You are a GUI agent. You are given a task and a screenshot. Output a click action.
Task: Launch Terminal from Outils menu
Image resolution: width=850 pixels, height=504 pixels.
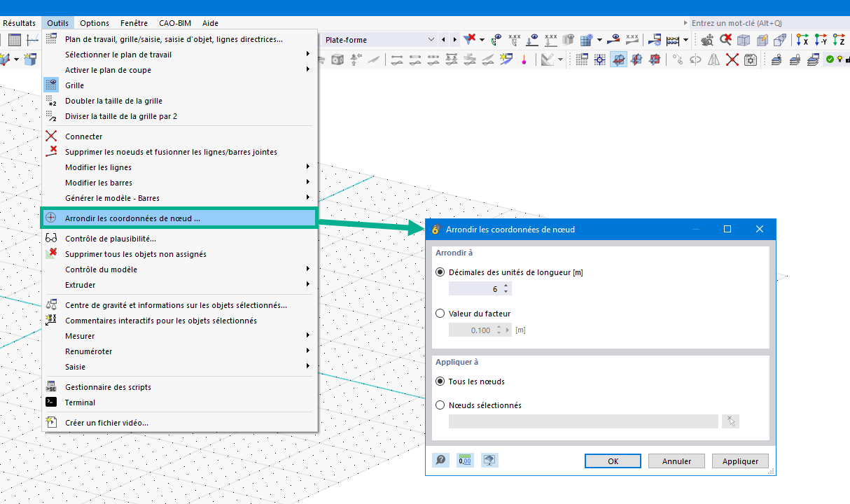pyautogui.click(x=181, y=402)
